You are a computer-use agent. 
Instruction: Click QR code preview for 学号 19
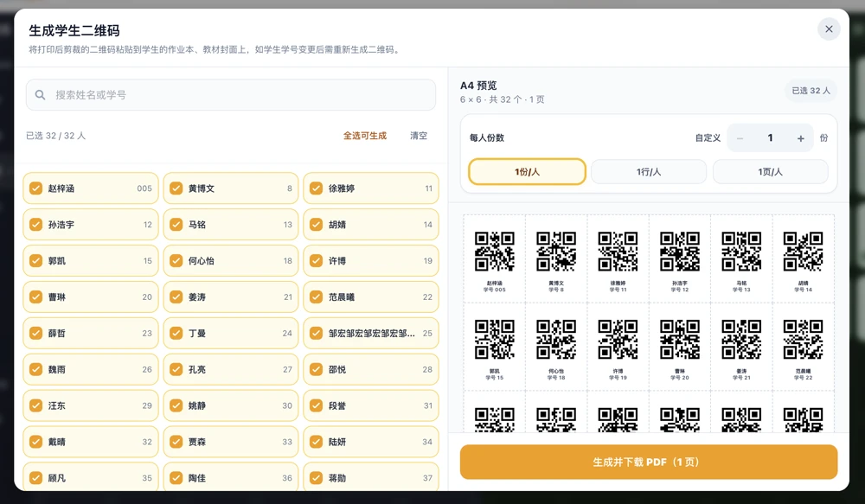[x=618, y=339]
